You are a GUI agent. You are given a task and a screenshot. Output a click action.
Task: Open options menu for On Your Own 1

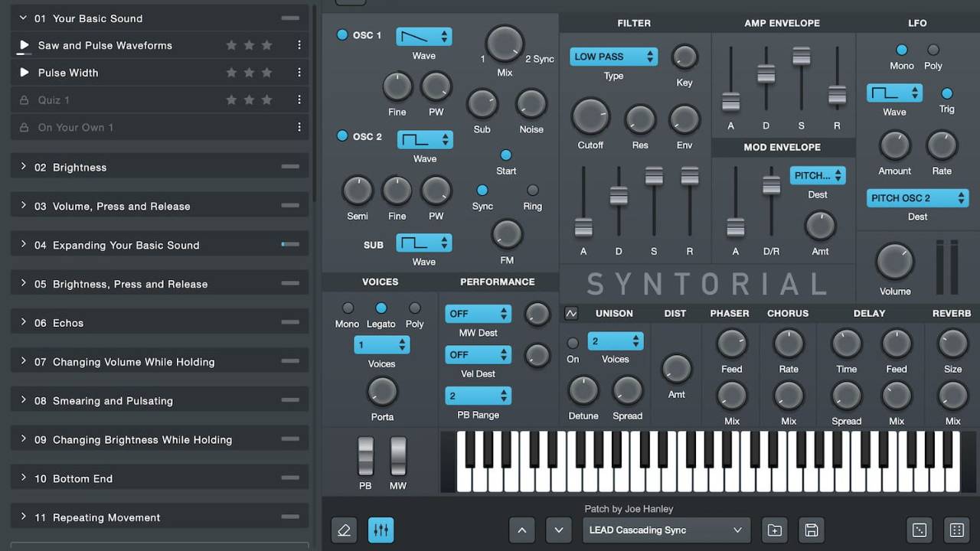coord(299,127)
